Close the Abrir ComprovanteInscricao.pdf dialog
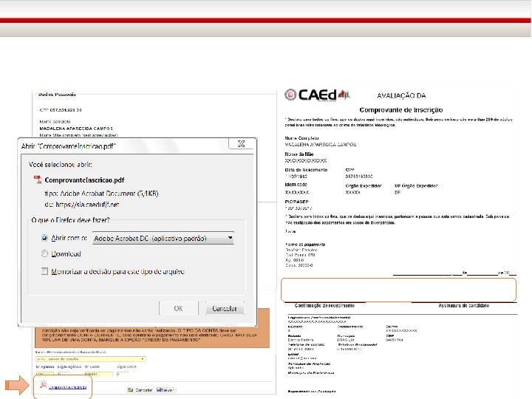 [241, 143]
